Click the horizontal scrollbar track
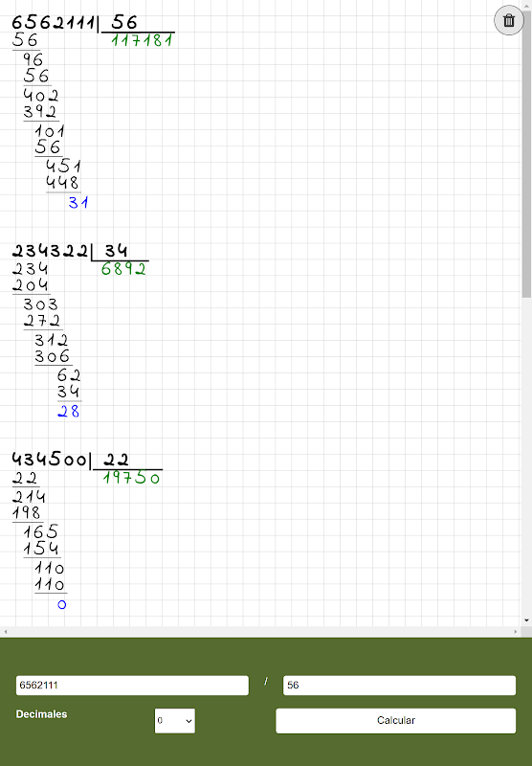 point(260,632)
